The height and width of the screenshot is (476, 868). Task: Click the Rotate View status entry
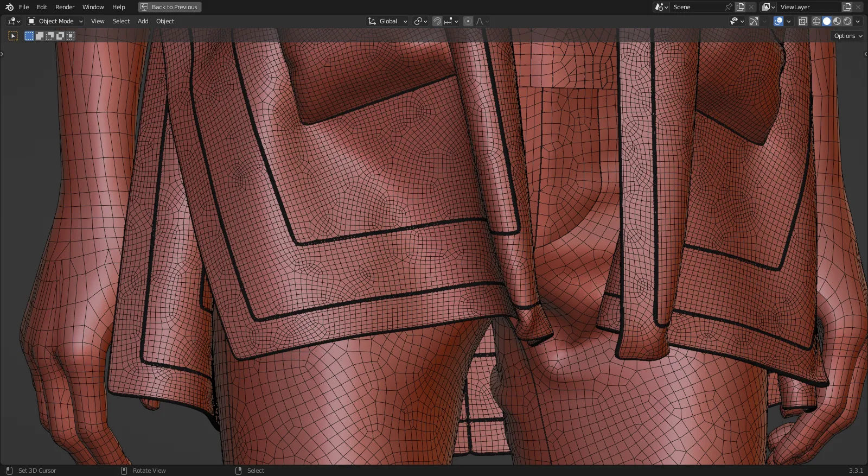coord(143,471)
